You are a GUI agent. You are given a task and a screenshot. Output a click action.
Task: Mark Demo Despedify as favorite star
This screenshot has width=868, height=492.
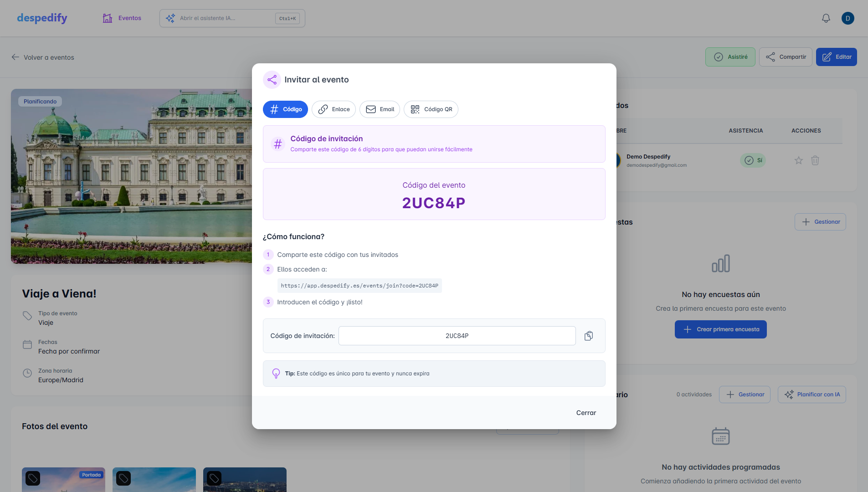799,160
